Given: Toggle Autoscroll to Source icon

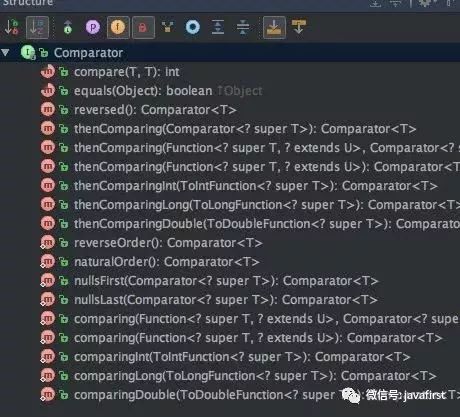Looking at the screenshot, I should pyautogui.click(x=274, y=27).
